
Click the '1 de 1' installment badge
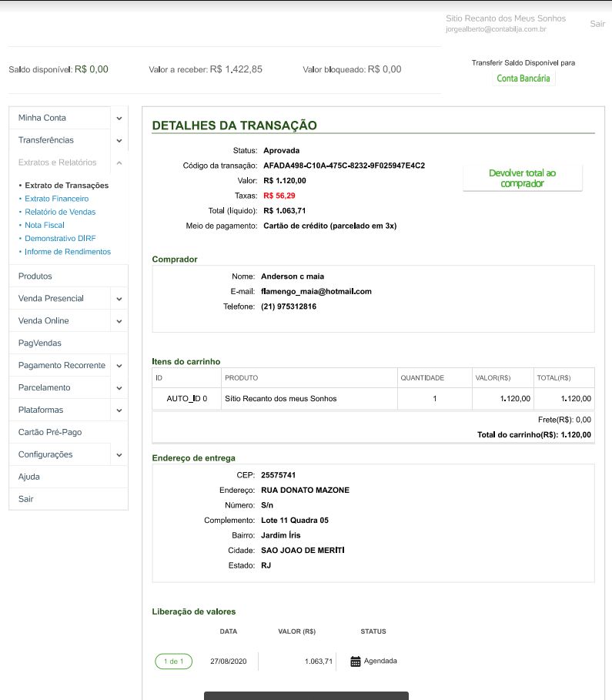pyautogui.click(x=173, y=661)
